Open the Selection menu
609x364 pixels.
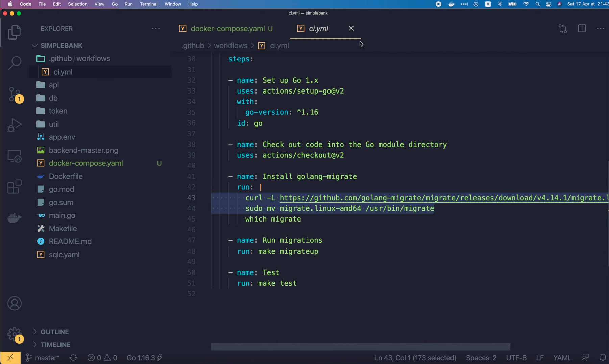coord(77,4)
